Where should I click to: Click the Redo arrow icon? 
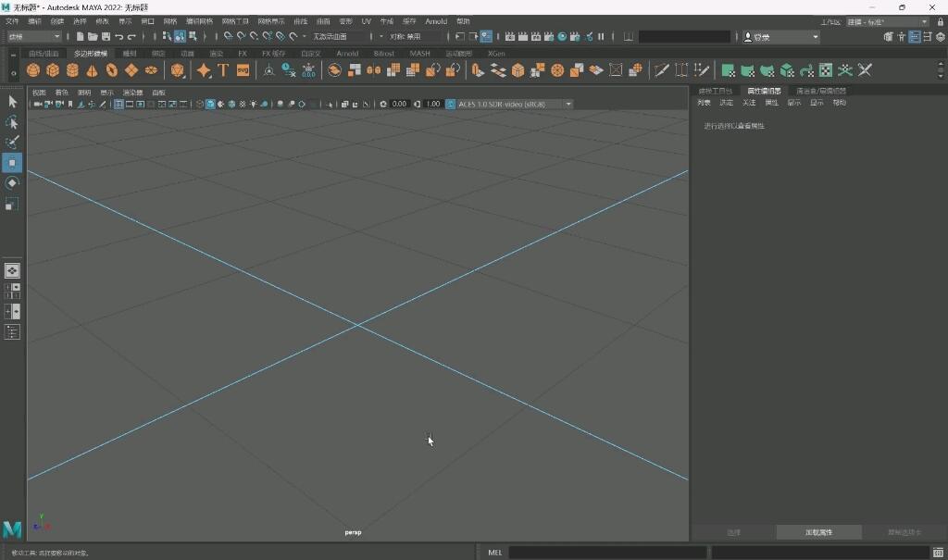coord(131,37)
